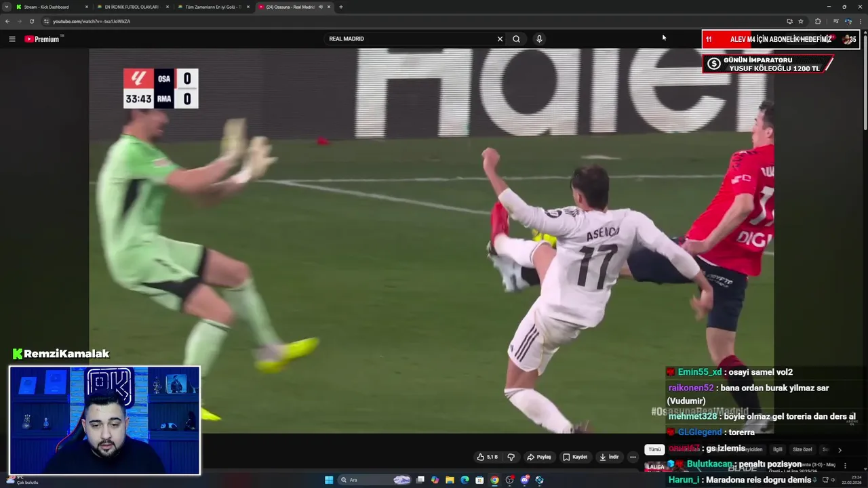Image resolution: width=868 pixels, height=488 pixels.
Task: Like the video with 5,1 B likes
Action: pyautogui.click(x=488, y=457)
